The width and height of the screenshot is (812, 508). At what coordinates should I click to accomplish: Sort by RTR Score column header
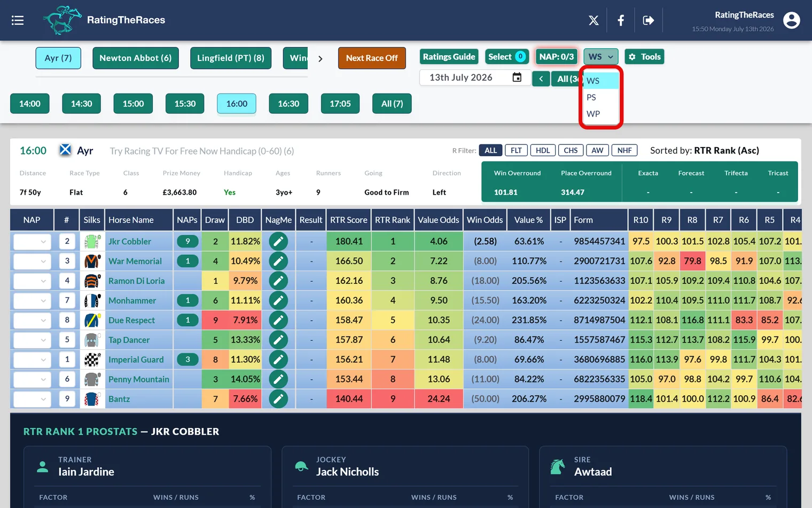click(x=349, y=220)
